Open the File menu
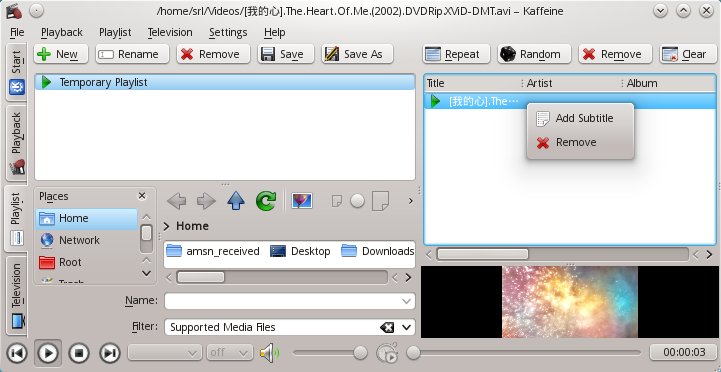Image resolution: width=721 pixels, height=372 pixels. [x=17, y=32]
